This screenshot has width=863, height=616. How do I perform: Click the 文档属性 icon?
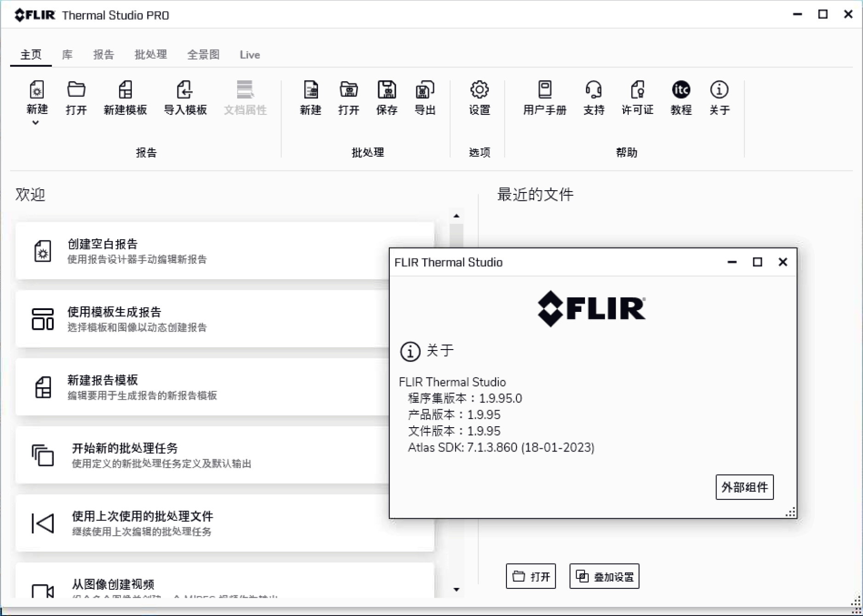245,90
